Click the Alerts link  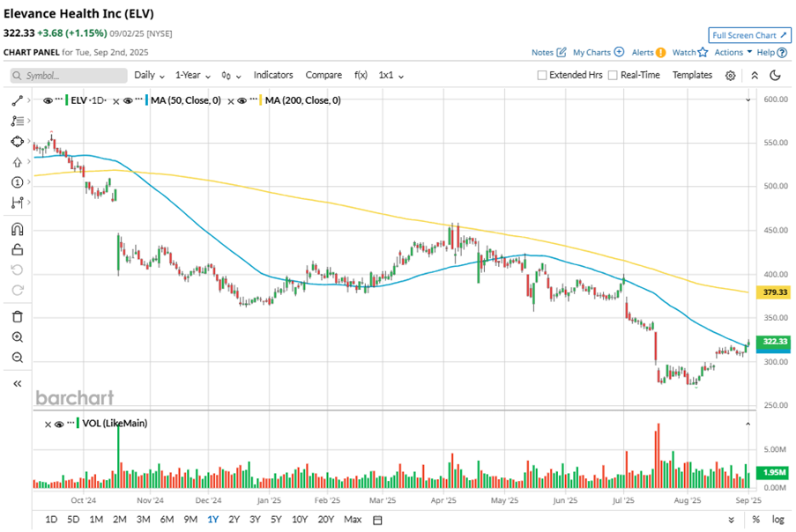point(643,52)
